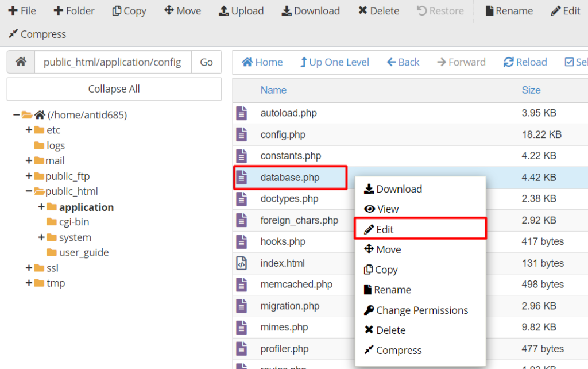Click the 18.22 KB size value

pyautogui.click(x=541, y=134)
